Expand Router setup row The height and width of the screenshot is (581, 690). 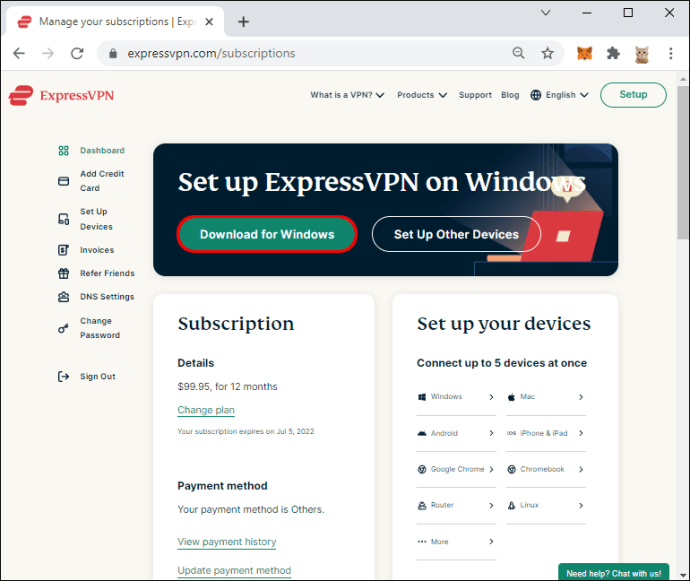click(x=456, y=505)
